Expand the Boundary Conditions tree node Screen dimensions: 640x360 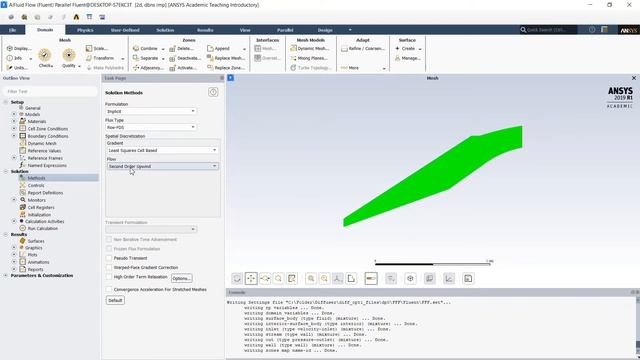click(14, 136)
